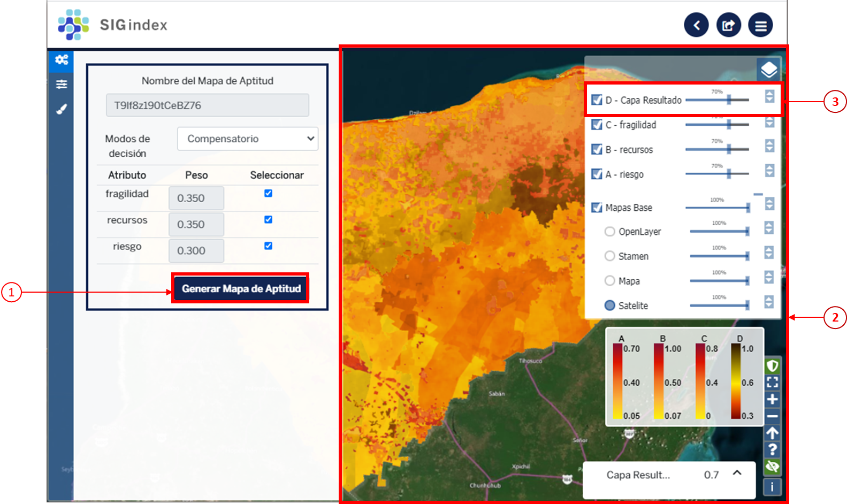Click the fullscreen icon on map toolbar
Image resolution: width=847 pixels, height=504 pixels.
click(x=772, y=382)
